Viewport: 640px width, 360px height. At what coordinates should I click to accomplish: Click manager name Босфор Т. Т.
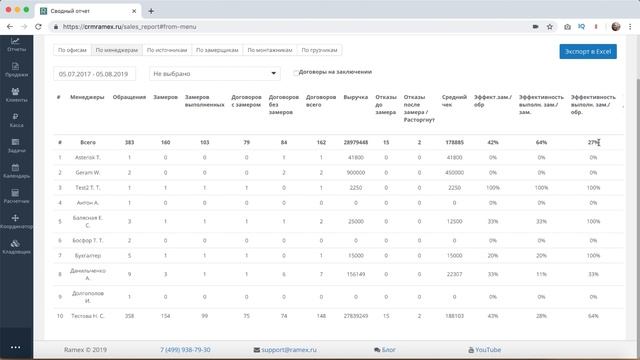(x=88, y=240)
